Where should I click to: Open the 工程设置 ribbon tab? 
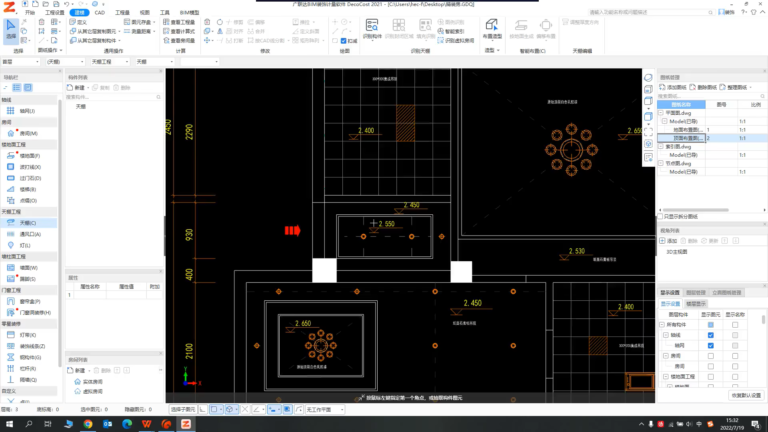tap(54, 13)
